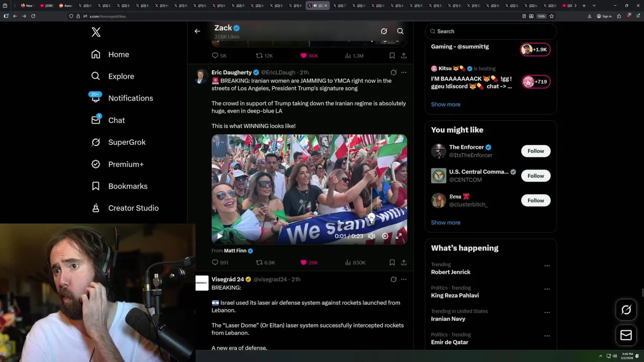Screen dimensions: 644x362
Task: Share the post with 66K likes
Action: (x=404, y=56)
